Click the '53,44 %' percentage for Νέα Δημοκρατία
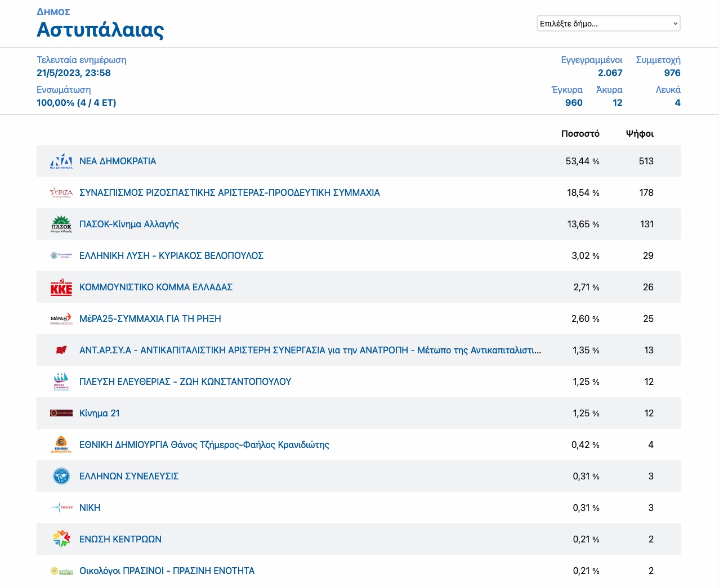The width and height of the screenshot is (719, 588). (583, 161)
